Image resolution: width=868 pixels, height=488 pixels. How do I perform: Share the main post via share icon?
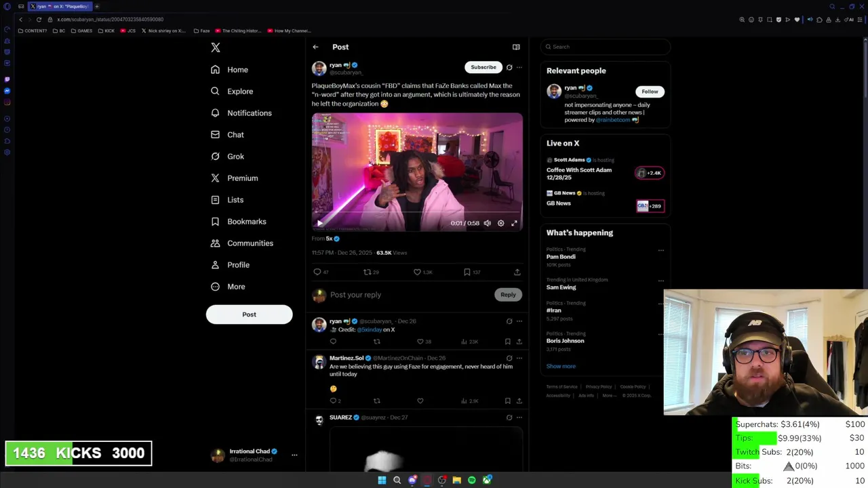[x=517, y=272]
